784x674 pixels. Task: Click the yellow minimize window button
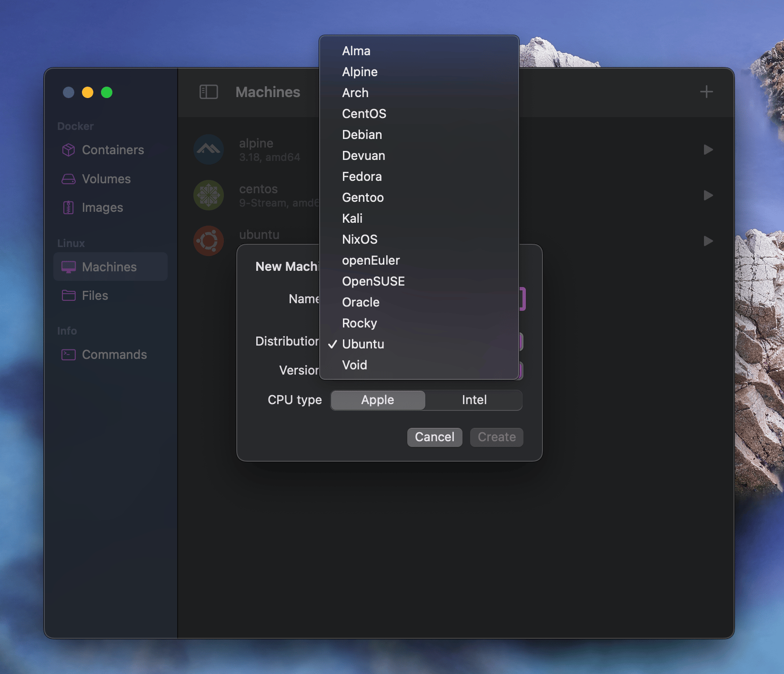point(88,92)
